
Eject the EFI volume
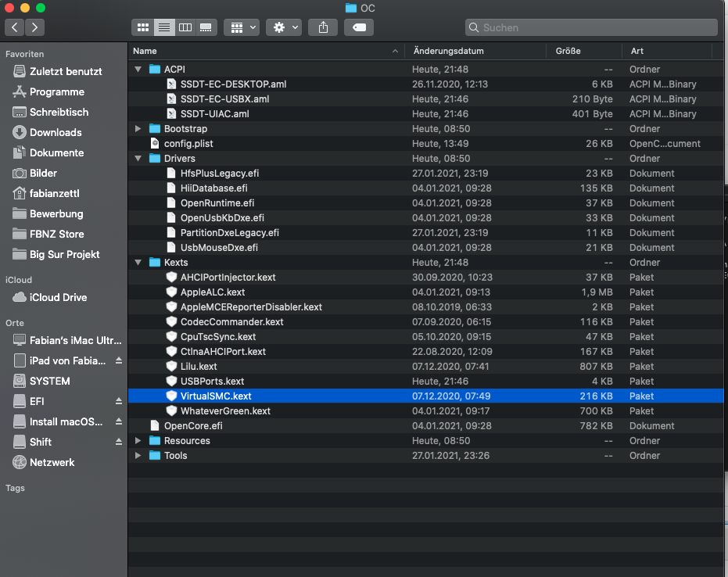tap(119, 402)
